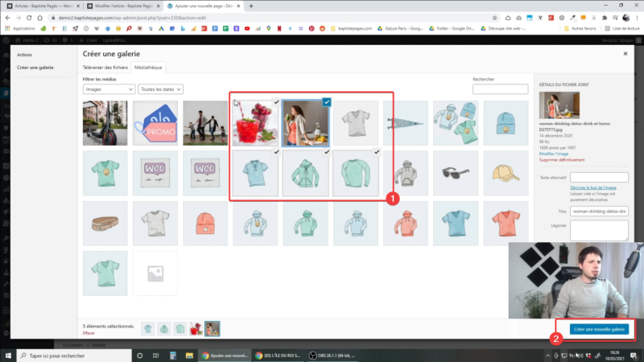Uncheck the blue polo shirt checkmark

pyautogui.click(x=276, y=152)
